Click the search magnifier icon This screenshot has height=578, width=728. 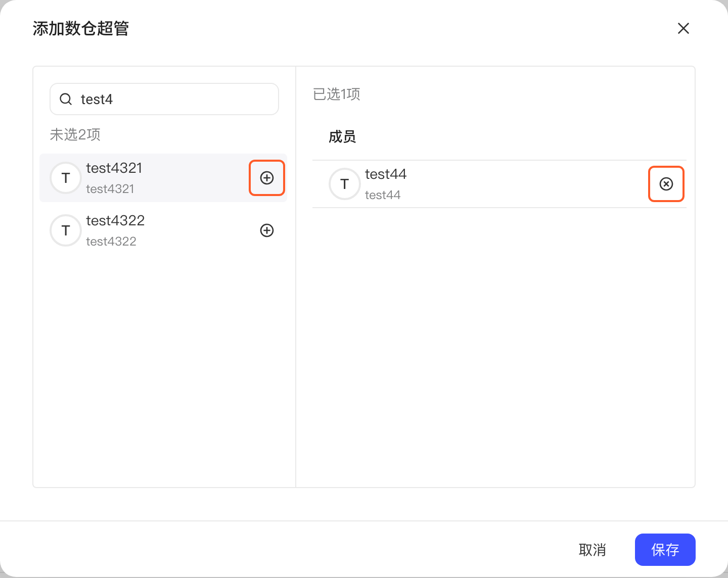click(x=66, y=99)
